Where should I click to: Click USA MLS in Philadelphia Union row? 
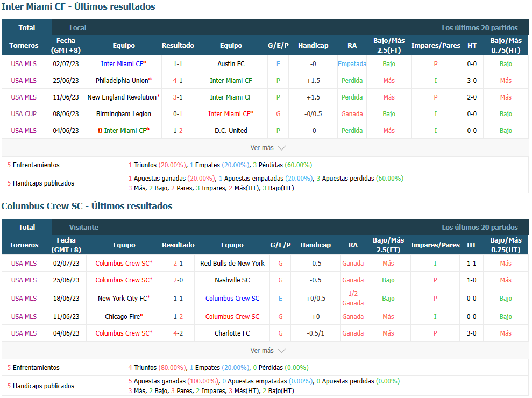tap(24, 81)
